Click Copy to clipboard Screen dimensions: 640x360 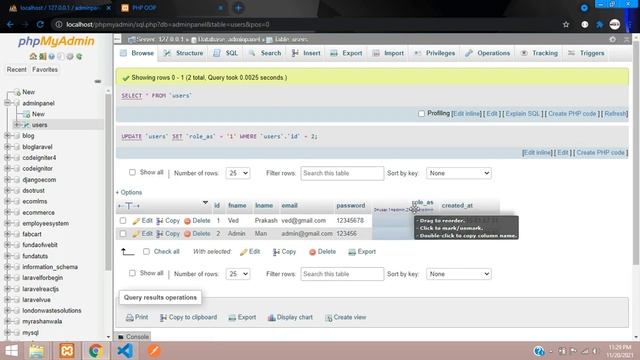(188, 317)
